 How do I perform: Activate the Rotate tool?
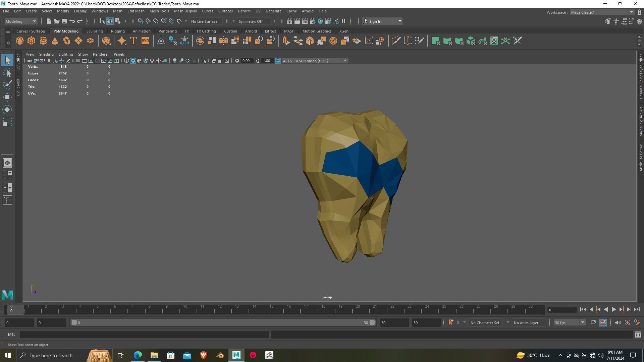[x=7, y=110]
